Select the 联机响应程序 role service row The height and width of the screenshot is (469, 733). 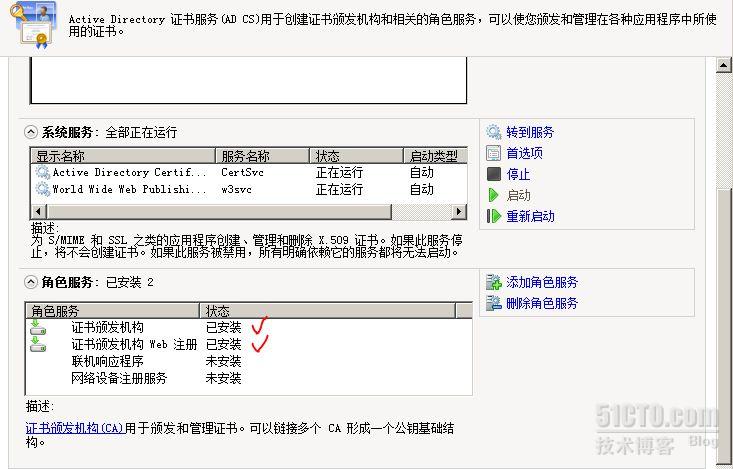[x=249, y=361]
